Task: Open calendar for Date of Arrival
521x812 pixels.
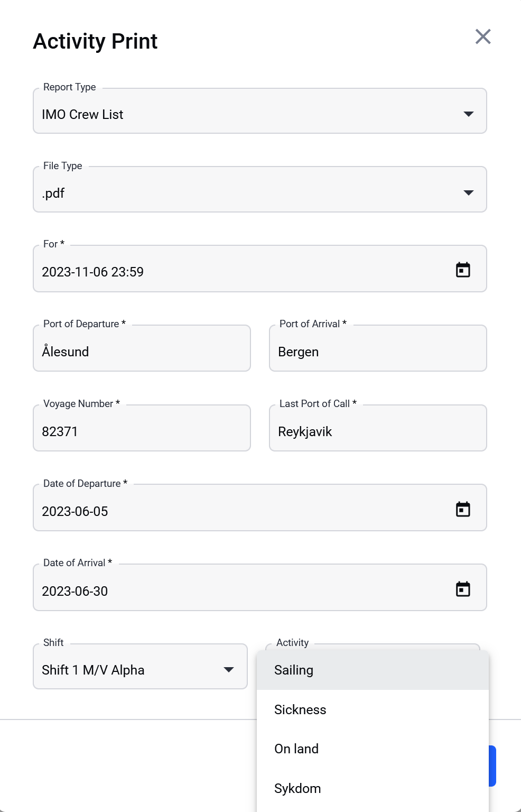Action: 463,589
